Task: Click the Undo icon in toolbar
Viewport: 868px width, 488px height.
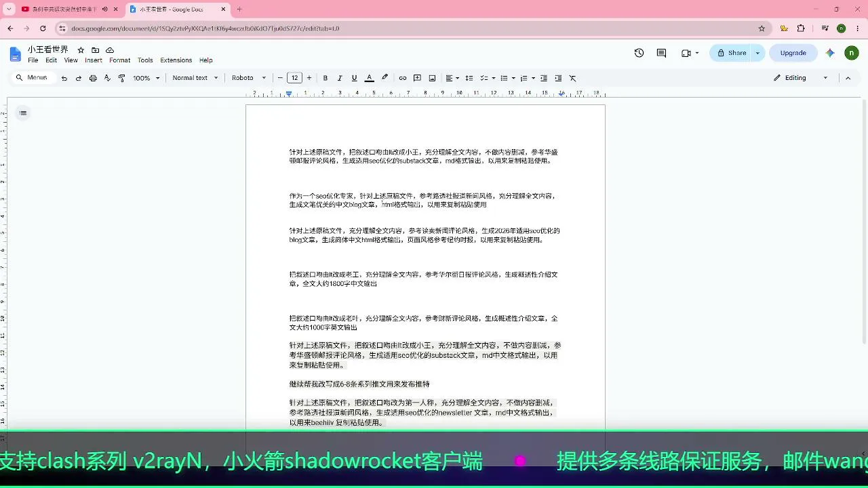Action: 64,78
